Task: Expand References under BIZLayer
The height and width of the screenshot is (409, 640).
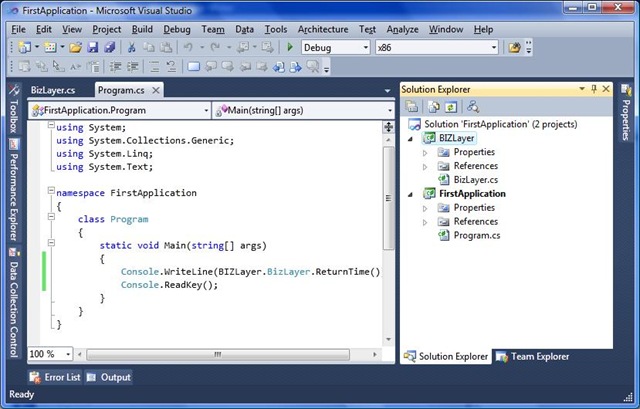Action: coord(425,167)
